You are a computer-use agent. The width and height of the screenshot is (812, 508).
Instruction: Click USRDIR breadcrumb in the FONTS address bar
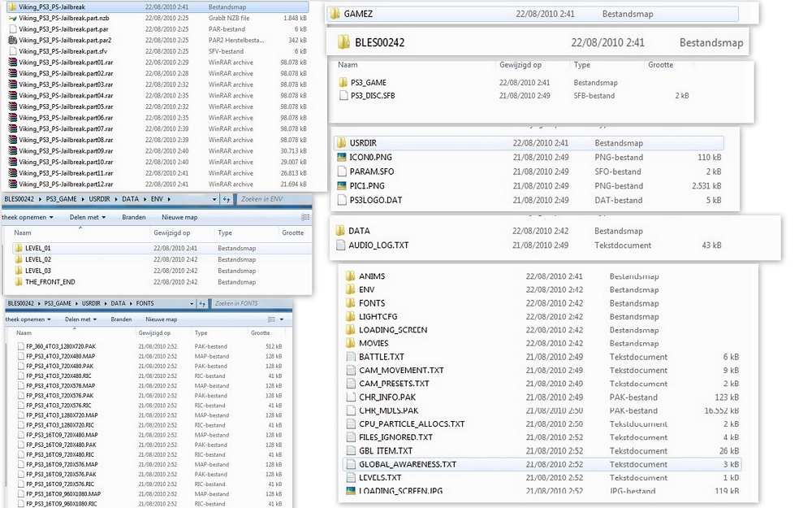tap(91, 303)
